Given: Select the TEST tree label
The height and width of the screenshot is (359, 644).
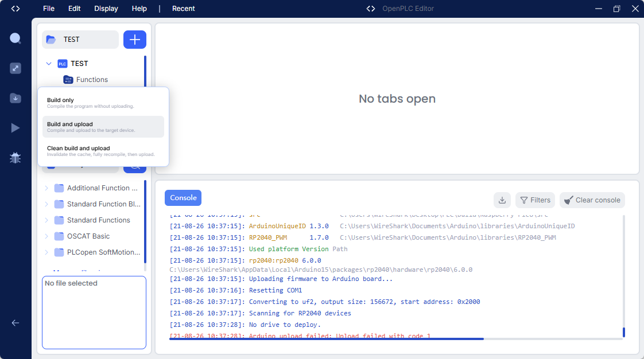Looking at the screenshot, I should pos(79,64).
